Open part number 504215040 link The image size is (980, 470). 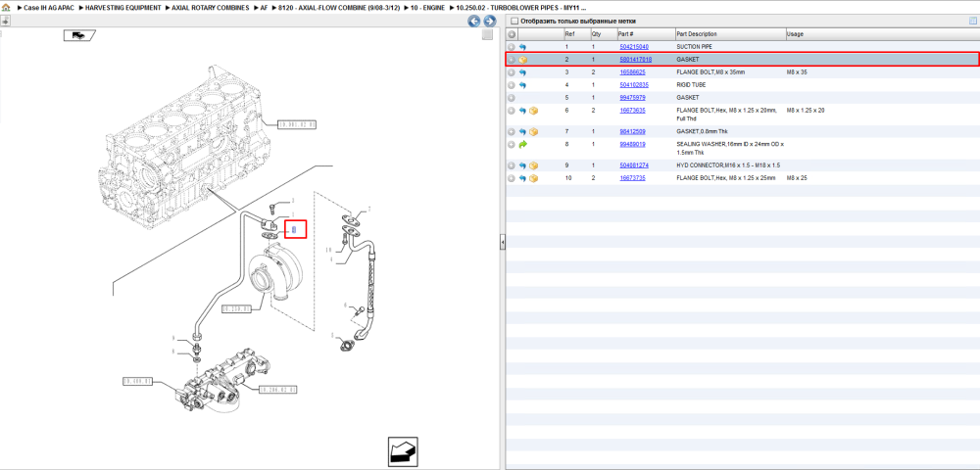click(x=634, y=47)
